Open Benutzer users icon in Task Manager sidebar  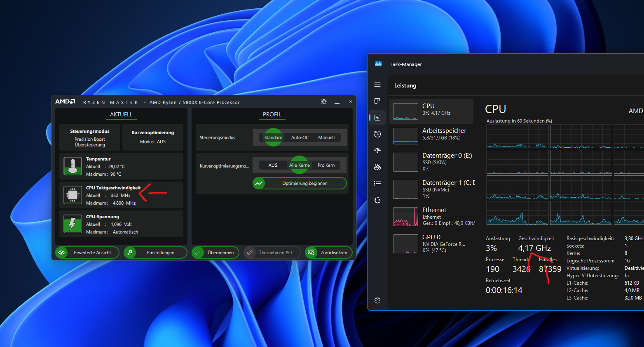(377, 167)
